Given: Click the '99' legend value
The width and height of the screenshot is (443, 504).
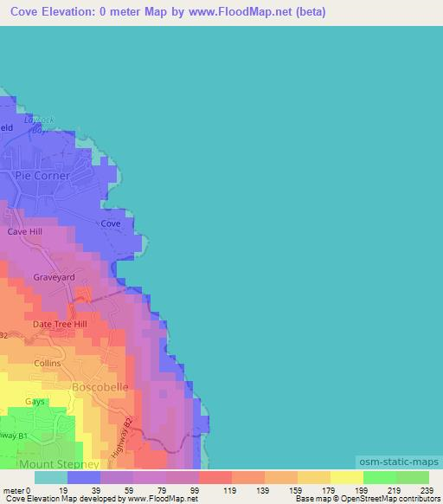Looking at the screenshot, I should coord(195,491).
